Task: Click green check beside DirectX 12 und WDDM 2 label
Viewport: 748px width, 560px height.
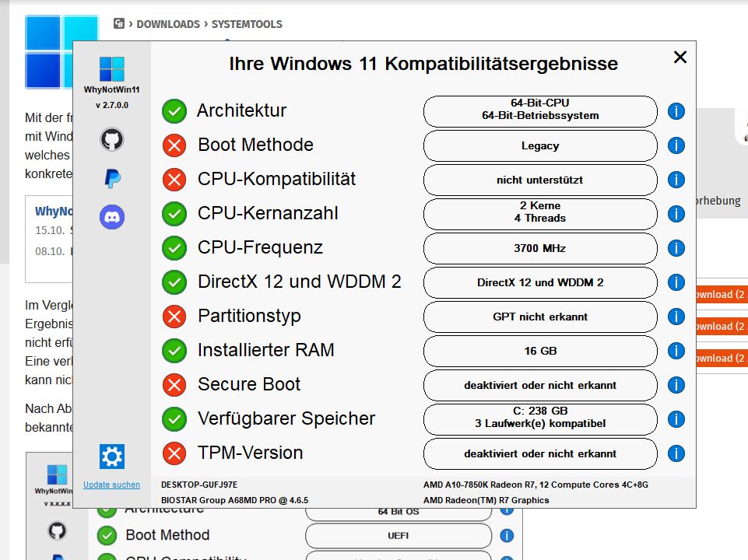Action: click(174, 282)
